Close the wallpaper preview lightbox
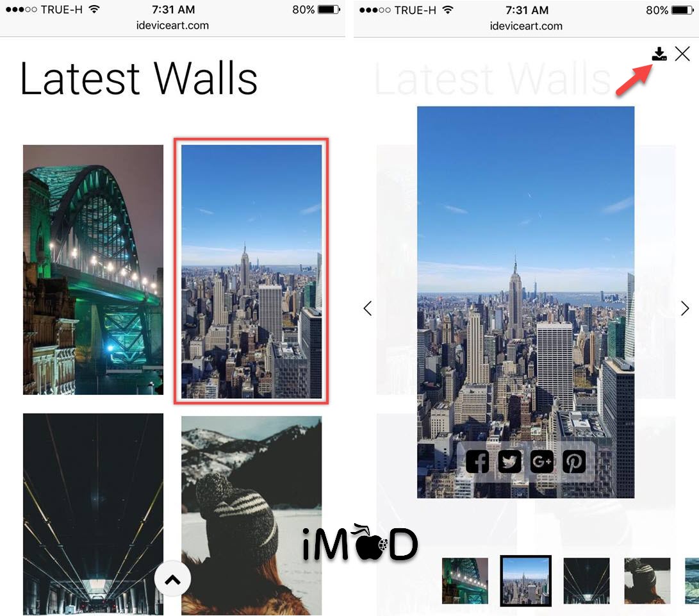The image size is (699, 616). click(x=682, y=54)
